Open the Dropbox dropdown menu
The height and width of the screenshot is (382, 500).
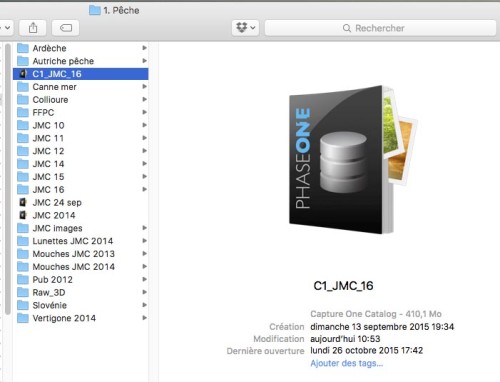click(x=246, y=28)
